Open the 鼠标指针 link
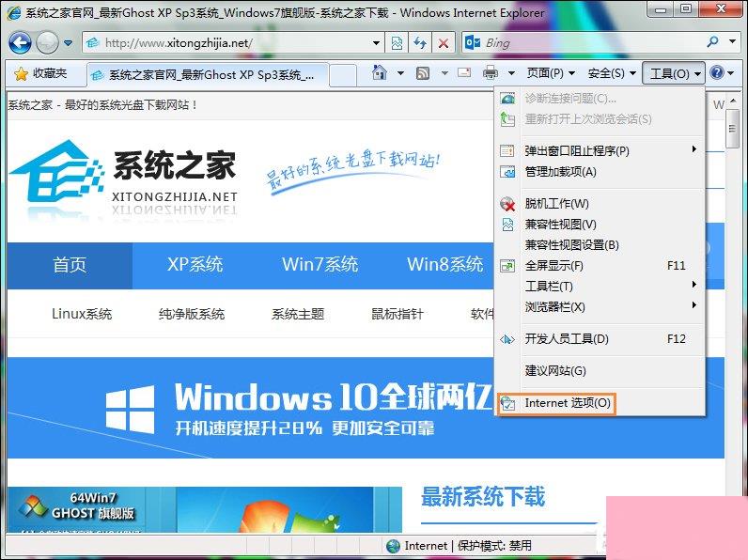 coord(397,314)
